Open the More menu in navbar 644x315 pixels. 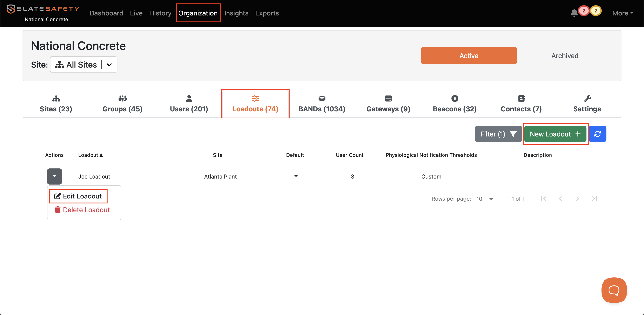622,13
